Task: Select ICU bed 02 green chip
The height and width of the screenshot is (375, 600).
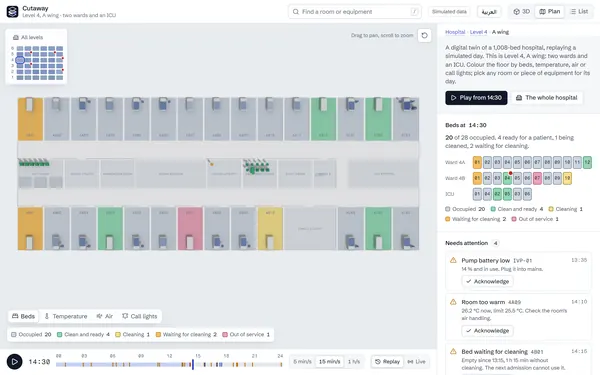Action: click(497, 194)
